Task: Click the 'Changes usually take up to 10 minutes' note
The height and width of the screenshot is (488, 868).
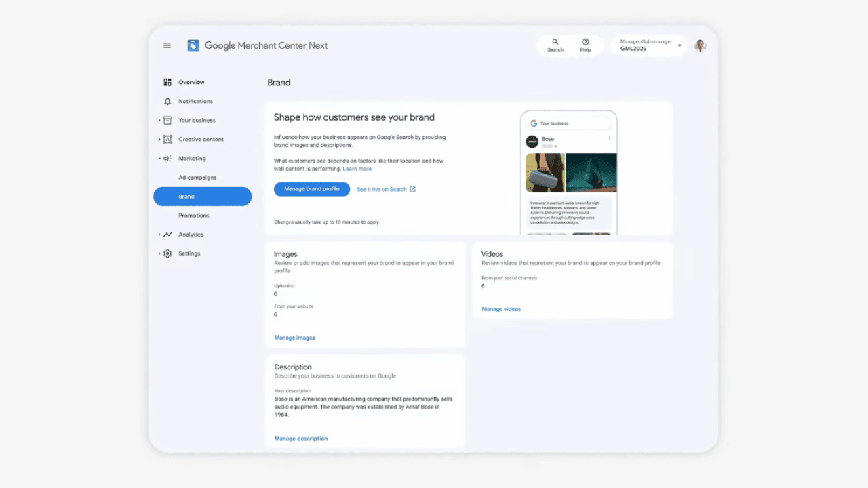Action: click(x=326, y=222)
